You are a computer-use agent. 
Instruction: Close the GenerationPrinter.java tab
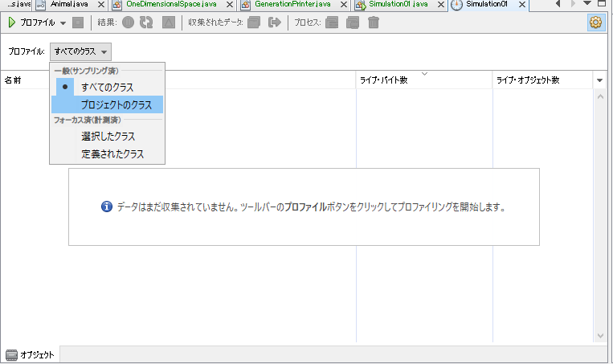(x=344, y=5)
